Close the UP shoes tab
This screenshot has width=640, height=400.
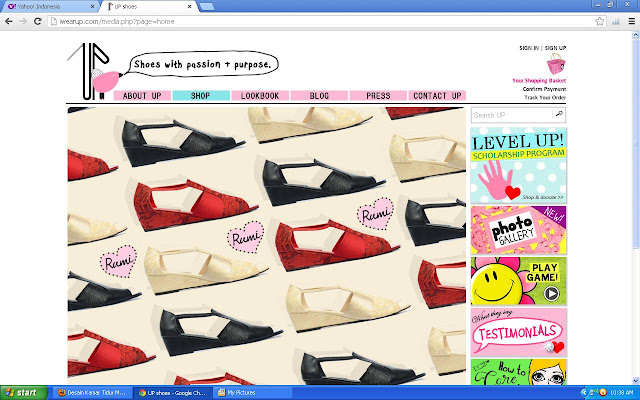(x=189, y=7)
